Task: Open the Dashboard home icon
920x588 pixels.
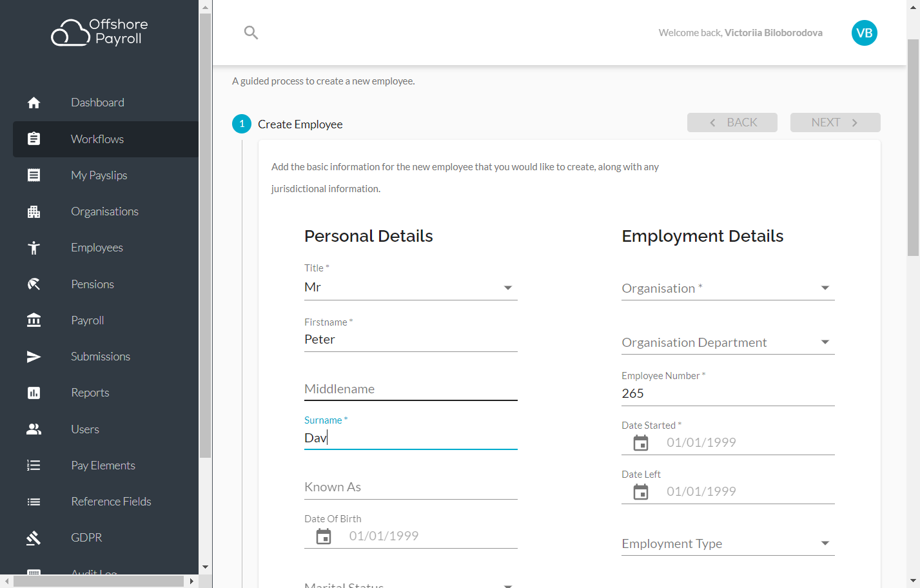Action: pyautogui.click(x=34, y=103)
